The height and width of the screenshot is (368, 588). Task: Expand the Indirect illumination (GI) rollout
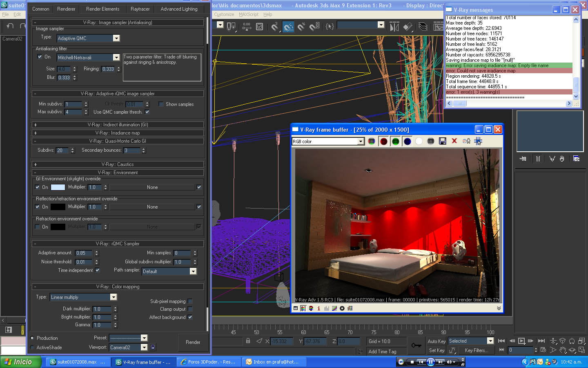(118, 125)
